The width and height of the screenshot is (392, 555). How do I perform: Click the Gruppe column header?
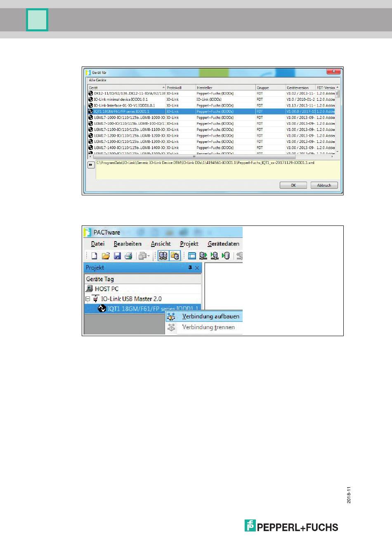(270, 88)
